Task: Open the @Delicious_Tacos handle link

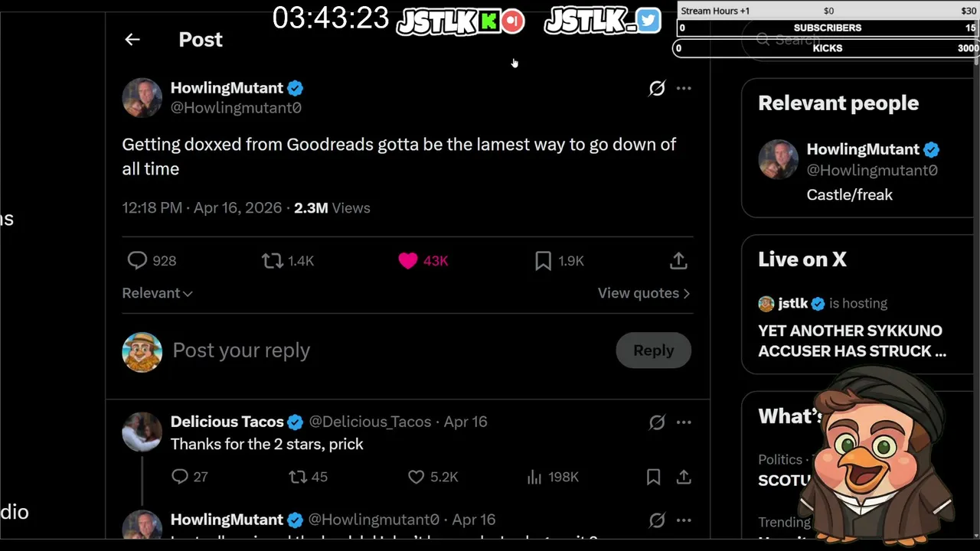Action: [x=369, y=422]
